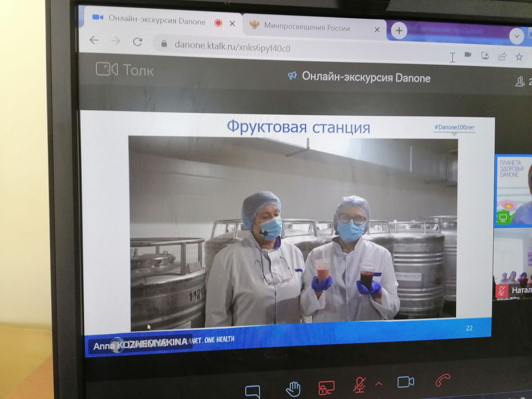Screen dimensions: 532x399
Task: Share this page via share icon
Action: [502, 56]
